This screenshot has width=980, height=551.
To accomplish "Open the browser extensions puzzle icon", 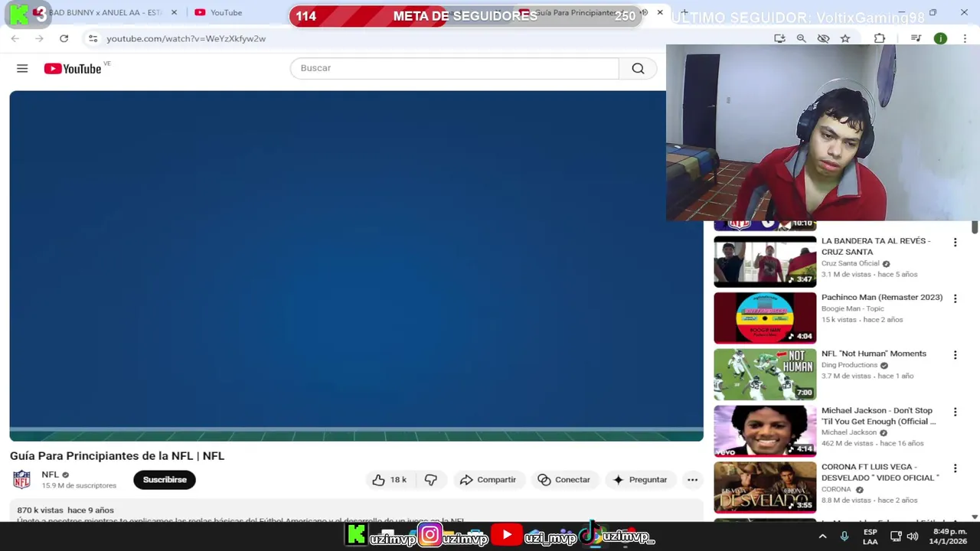I will (x=880, y=38).
